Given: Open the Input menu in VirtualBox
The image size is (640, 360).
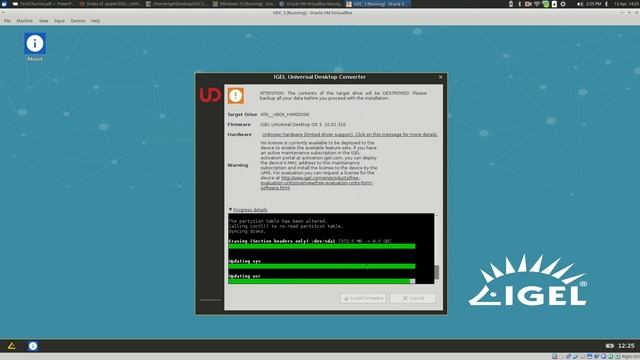Looking at the screenshot, I should coord(59,21).
